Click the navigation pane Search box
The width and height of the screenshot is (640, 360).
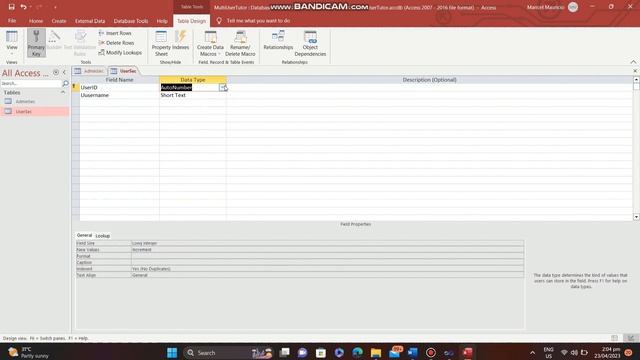(31, 83)
